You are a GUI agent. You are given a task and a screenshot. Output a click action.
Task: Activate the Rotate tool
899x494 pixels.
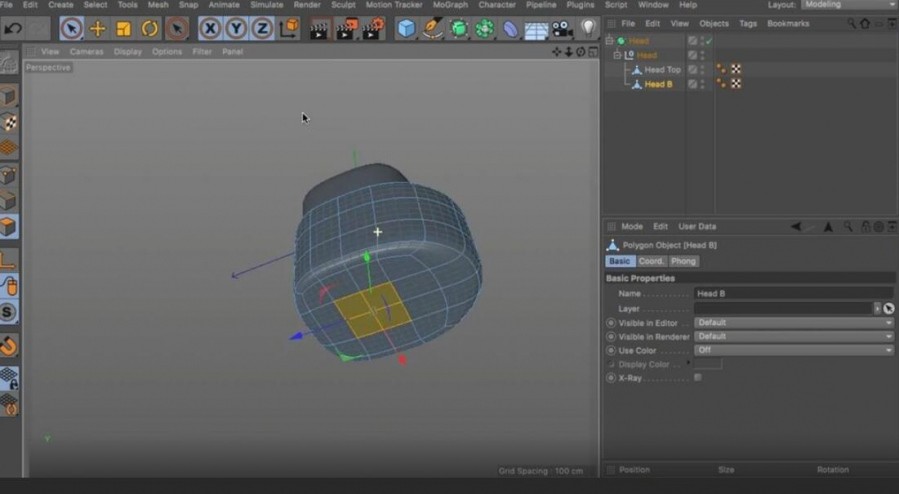[x=150, y=28]
